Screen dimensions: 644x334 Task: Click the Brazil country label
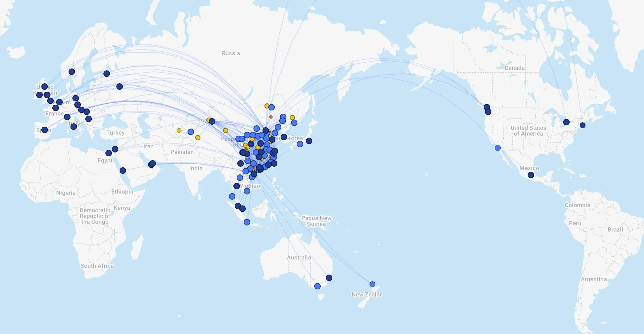pos(615,229)
